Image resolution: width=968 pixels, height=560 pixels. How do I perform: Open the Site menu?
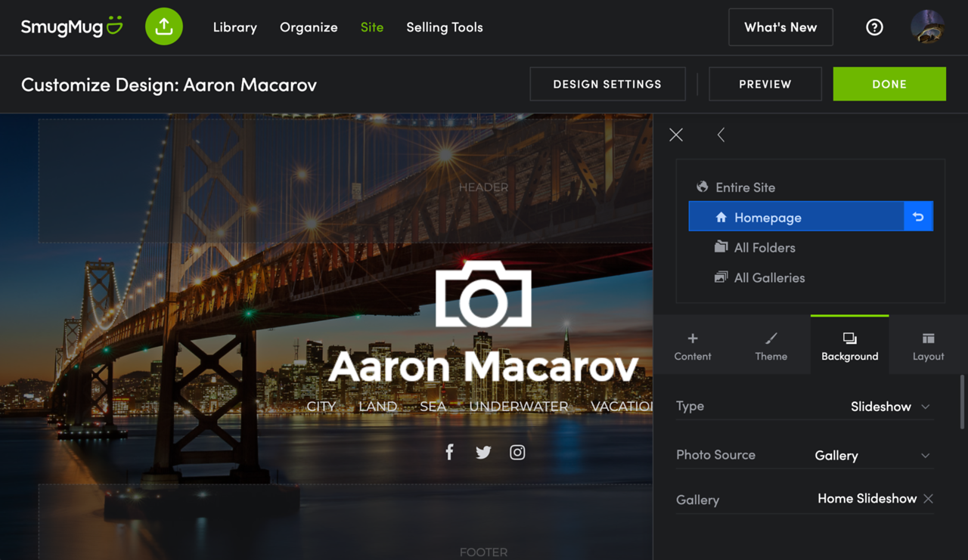coord(372,27)
